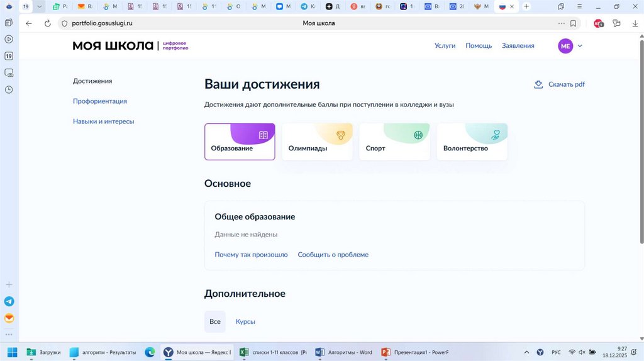Switch to the Курсы filter tab
The image size is (644, 361).
click(245, 321)
